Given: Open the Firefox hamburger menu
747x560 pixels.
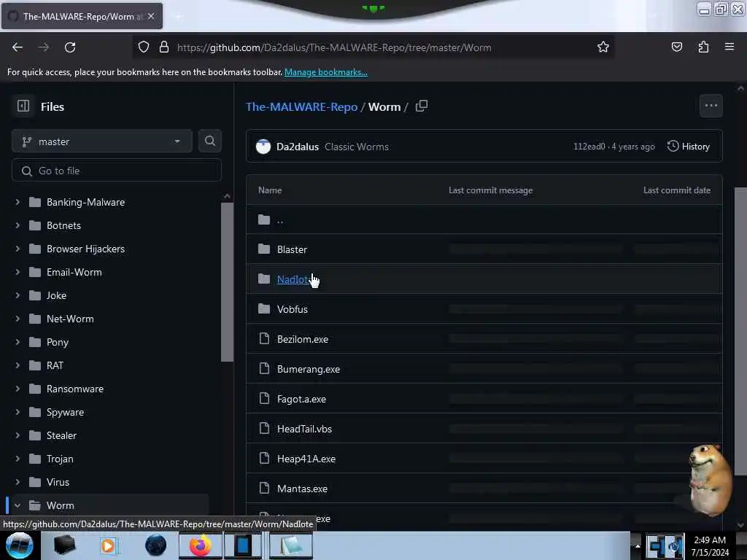Looking at the screenshot, I should [x=729, y=47].
